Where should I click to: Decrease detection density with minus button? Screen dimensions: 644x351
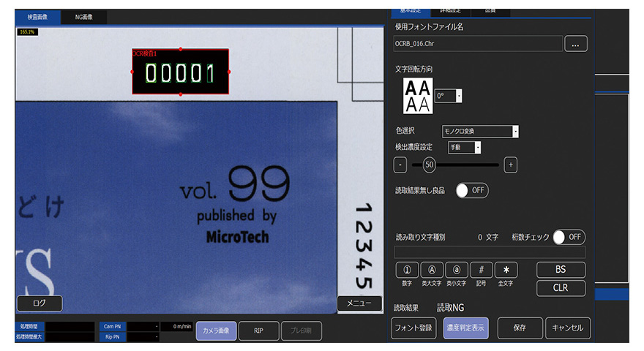pyautogui.click(x=400, y=165)
